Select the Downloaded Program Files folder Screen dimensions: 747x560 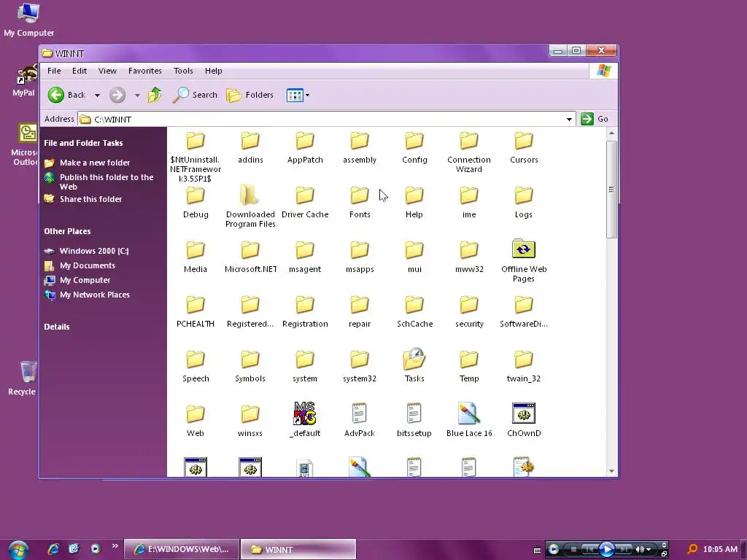[250, 206]
